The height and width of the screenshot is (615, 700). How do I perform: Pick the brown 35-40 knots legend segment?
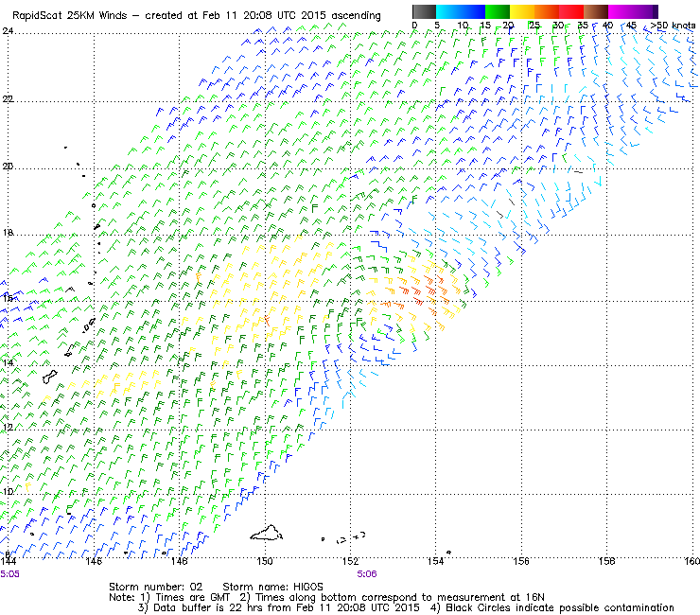click(596, 11)
